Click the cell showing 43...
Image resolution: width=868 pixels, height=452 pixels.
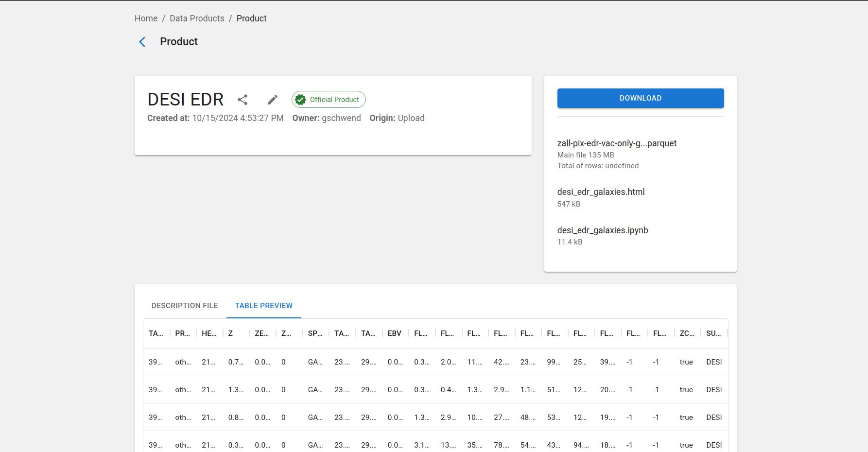pyautogui.click(x=555, y=445)
